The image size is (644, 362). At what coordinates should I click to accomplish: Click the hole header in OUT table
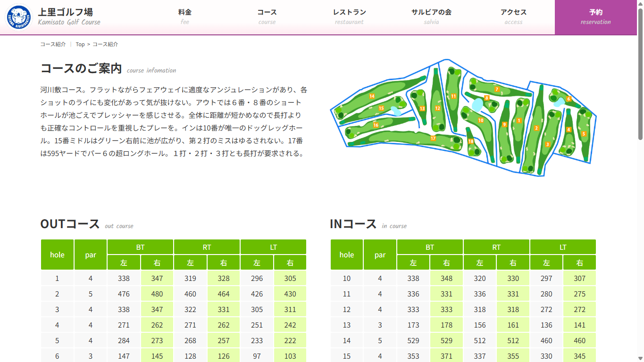[57, 255]
